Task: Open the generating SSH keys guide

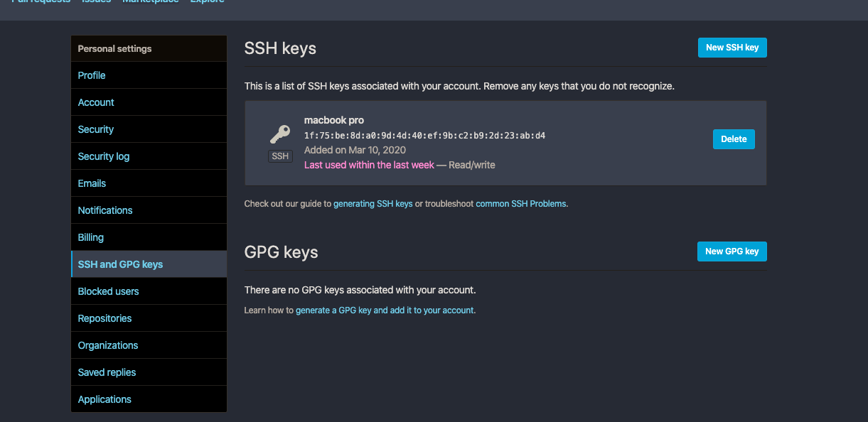Action: [x=373, y=204]
